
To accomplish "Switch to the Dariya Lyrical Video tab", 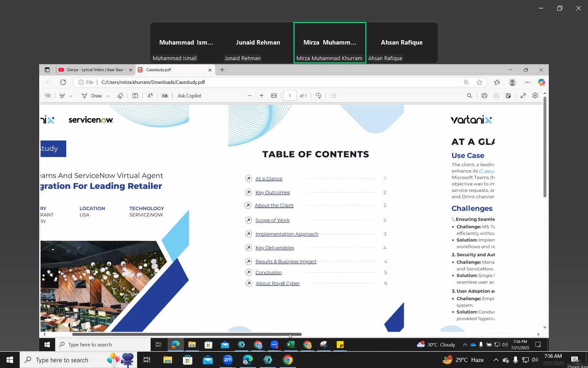I will (x=95, y=70).
